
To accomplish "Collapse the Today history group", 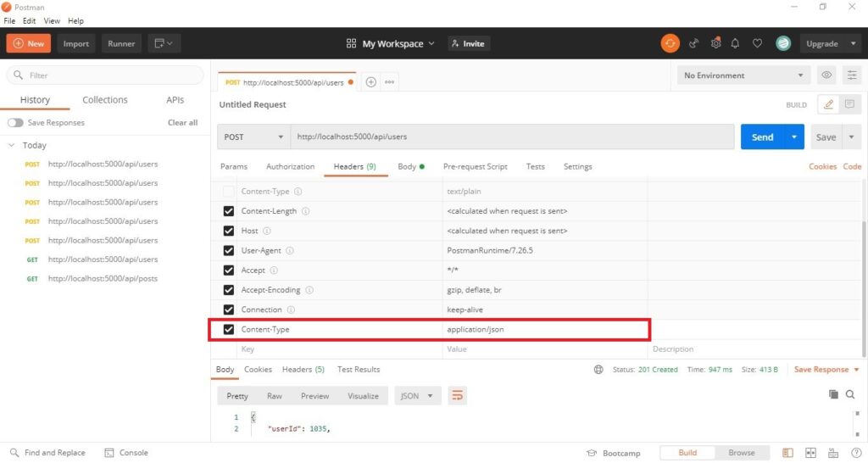I will [11, 145].
